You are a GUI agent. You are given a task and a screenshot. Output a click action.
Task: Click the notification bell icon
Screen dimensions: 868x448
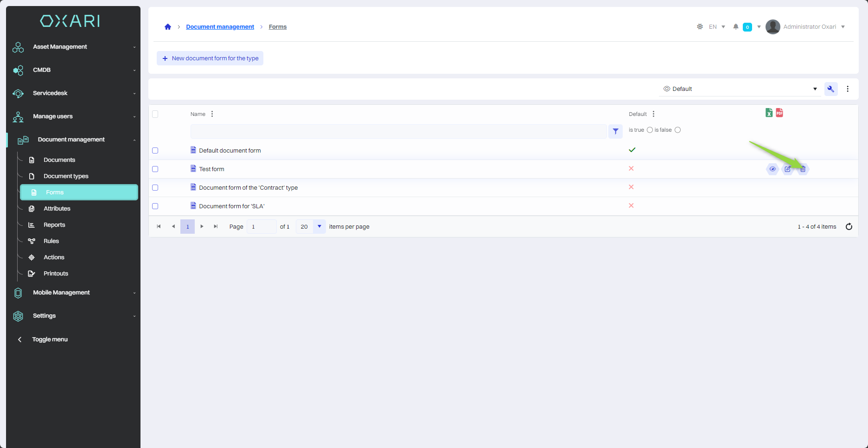[736, 27]
